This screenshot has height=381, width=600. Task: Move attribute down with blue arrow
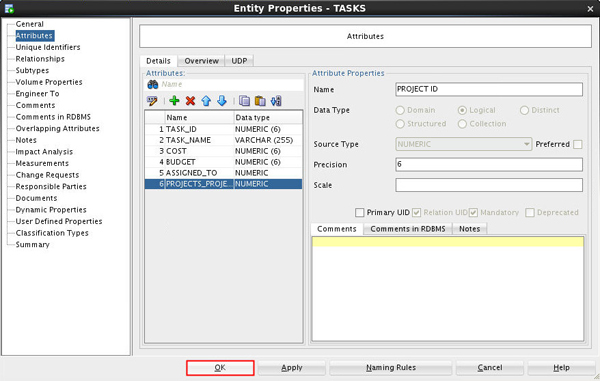click(x=222, y=101)
